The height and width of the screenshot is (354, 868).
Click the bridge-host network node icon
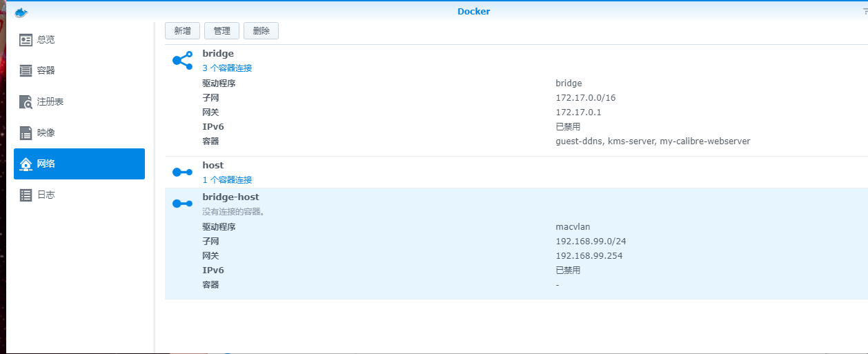(x=182, y=204)
